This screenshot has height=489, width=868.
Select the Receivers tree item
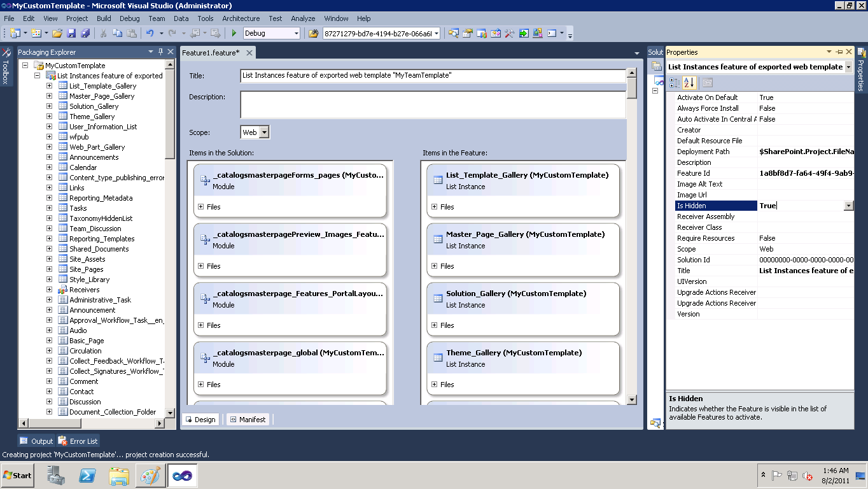point(84,290)
